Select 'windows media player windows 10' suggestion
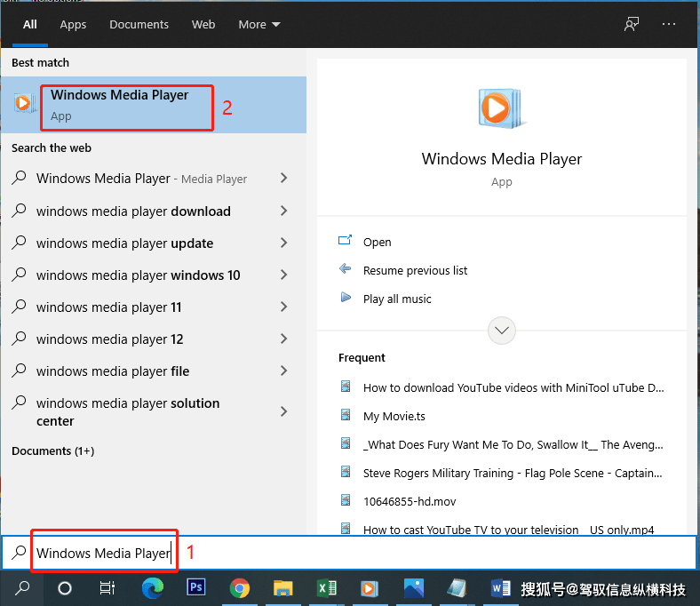This screenshot has height=606, width=700. [139, 275]
